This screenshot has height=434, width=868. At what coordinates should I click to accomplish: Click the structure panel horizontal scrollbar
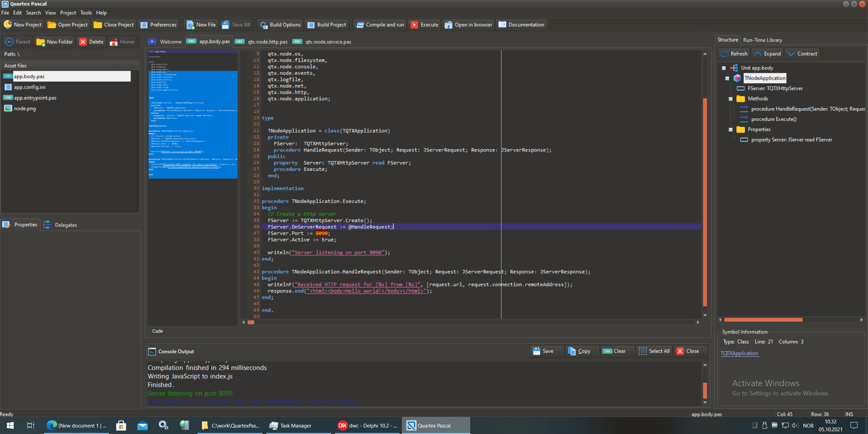(763, 320)
